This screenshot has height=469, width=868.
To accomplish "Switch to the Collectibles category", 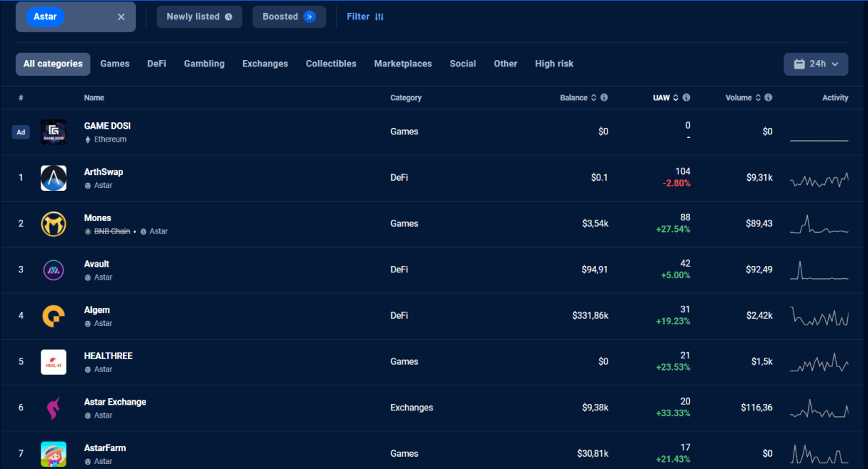I will click(331, 64).
